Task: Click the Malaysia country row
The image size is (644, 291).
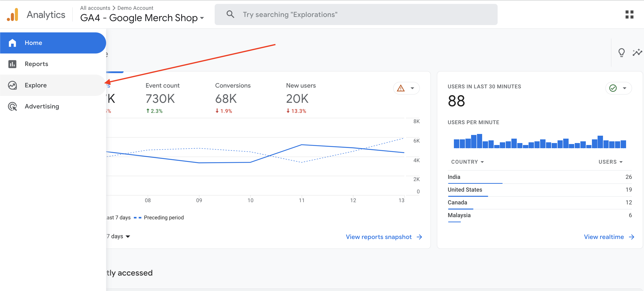Action: (x=540, y=215)
